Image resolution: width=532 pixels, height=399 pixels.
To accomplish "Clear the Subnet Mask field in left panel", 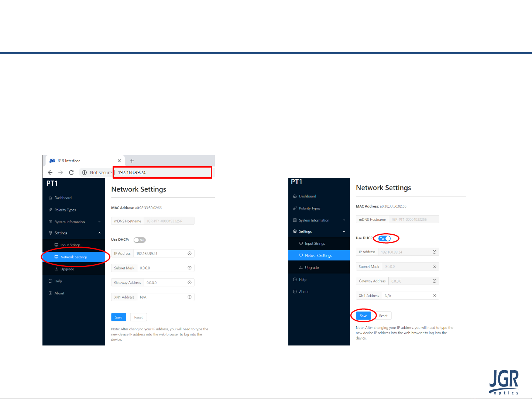I will pos(189,268).
